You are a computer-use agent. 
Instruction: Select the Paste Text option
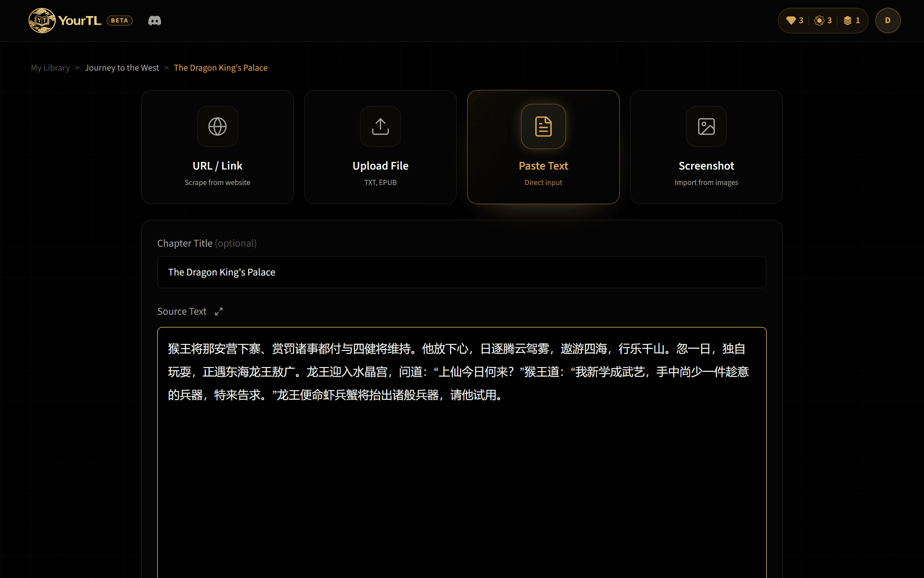(x=543, y=147)
